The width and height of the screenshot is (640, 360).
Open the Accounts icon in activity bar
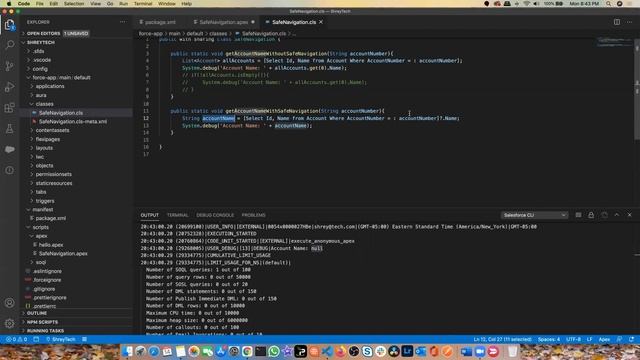10,302
